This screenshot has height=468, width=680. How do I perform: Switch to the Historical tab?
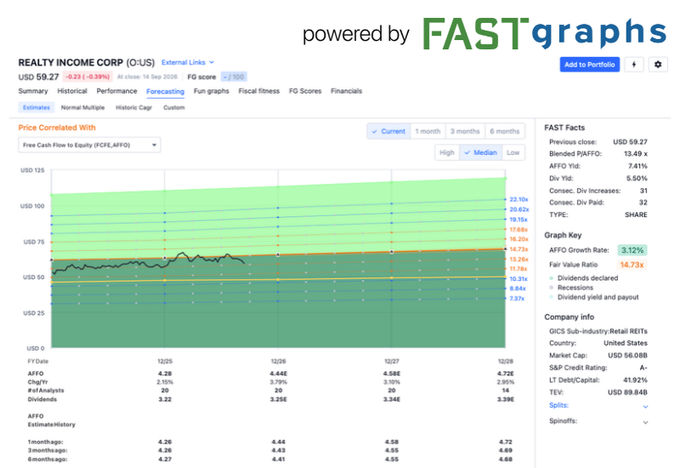[x=72, y=91]
